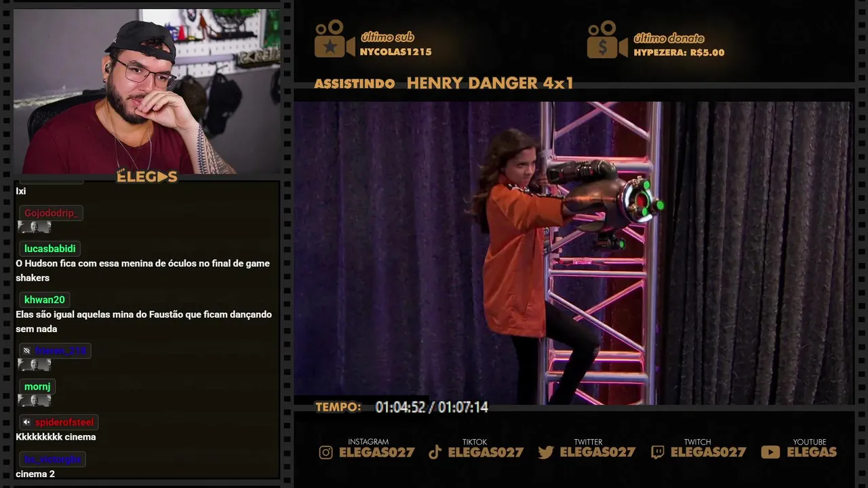
Task: Click the ELEGAS logo under the webcam
Action: (x=147, y=177)
